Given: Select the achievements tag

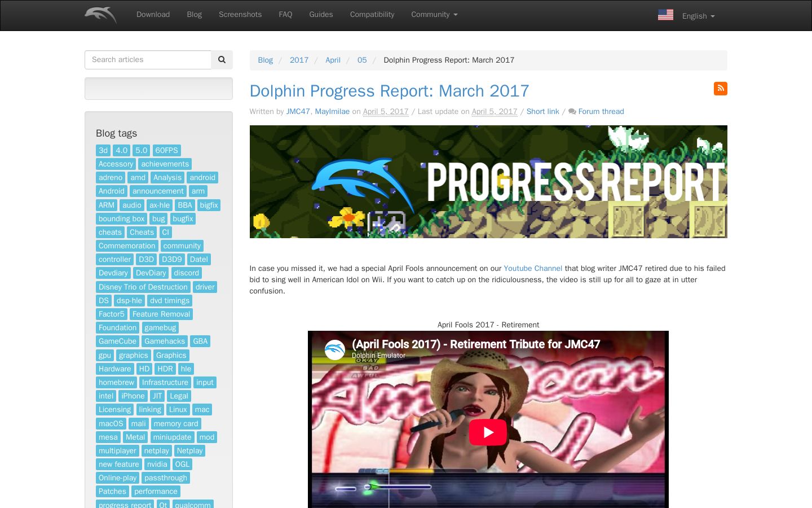Looking at the screenshot, I should (x=165, y=164).
